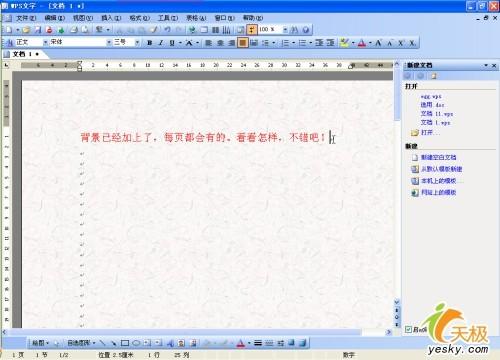Screen dimensions: 500x360
Task: Toggle the highlighted justify alignment button
Action: [243, 43]
